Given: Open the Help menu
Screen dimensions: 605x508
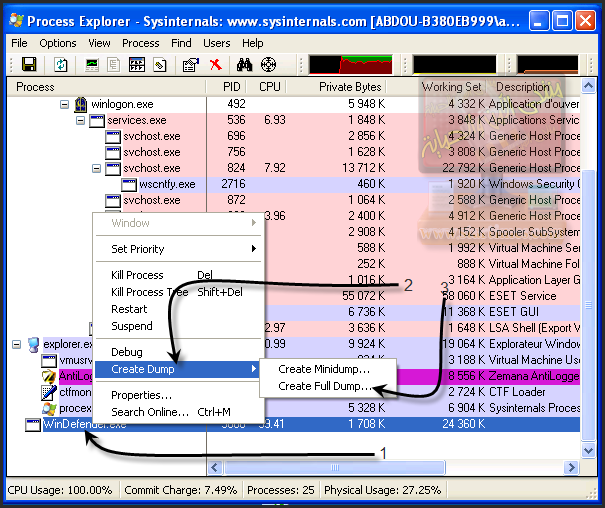Looking at the screenshot, I should pos(253,43).
